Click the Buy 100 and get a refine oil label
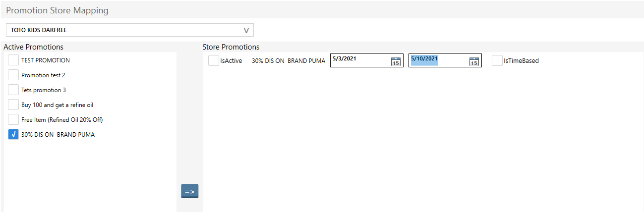The image size is (644, 212). tap(57, 105)
